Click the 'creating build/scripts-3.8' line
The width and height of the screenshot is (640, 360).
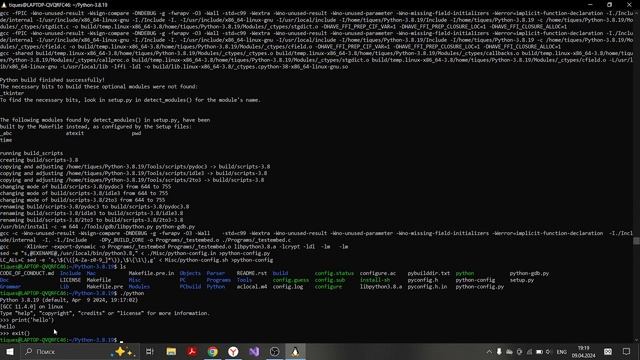pyautogui.click(x=39, y=160)
